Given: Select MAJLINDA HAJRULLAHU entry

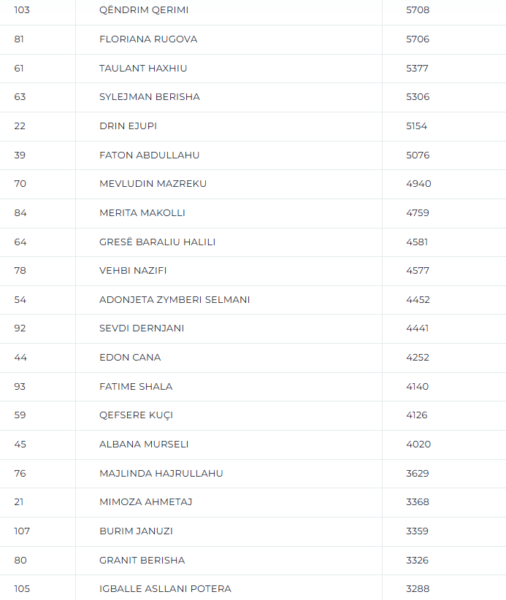Looking at the screenshot, I should tap(161, 473).
